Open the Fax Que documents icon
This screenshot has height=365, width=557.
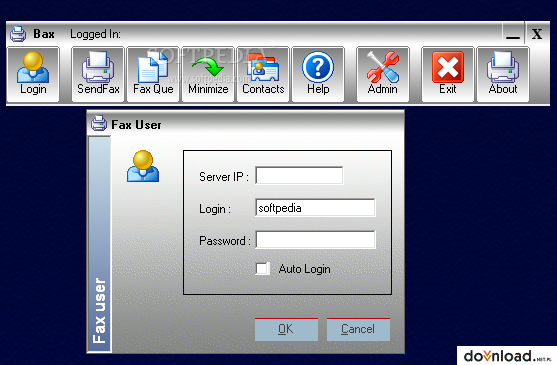tap(153, 67)
